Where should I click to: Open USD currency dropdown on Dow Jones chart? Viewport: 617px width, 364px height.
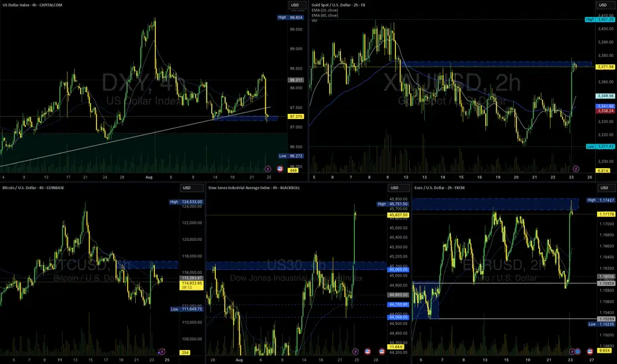point(399,188)
